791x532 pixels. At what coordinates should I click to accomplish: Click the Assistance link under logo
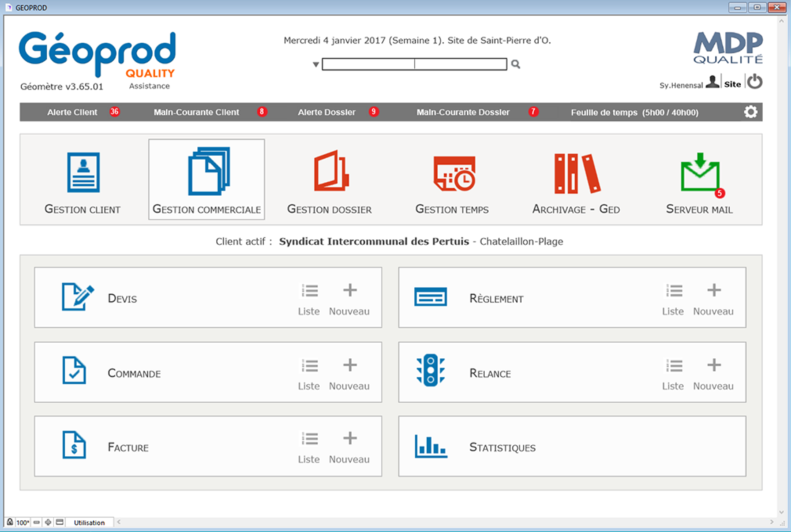tap(150, 86)
